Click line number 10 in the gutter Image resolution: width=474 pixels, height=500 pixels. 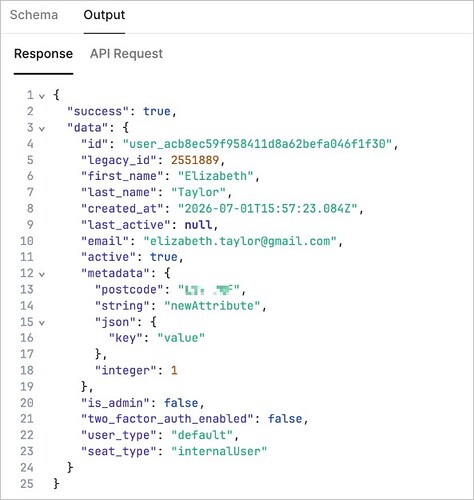[27, 241]
